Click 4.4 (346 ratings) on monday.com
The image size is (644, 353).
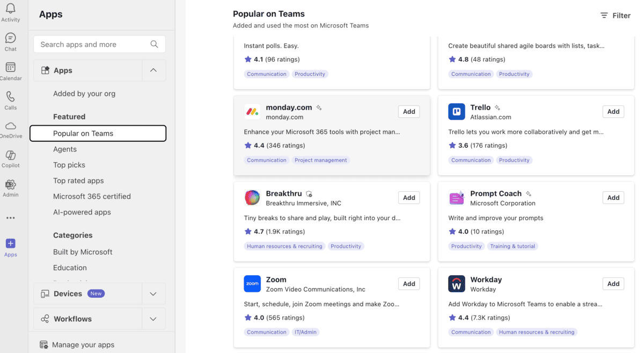pyautogui.click(x=275, y=146)
